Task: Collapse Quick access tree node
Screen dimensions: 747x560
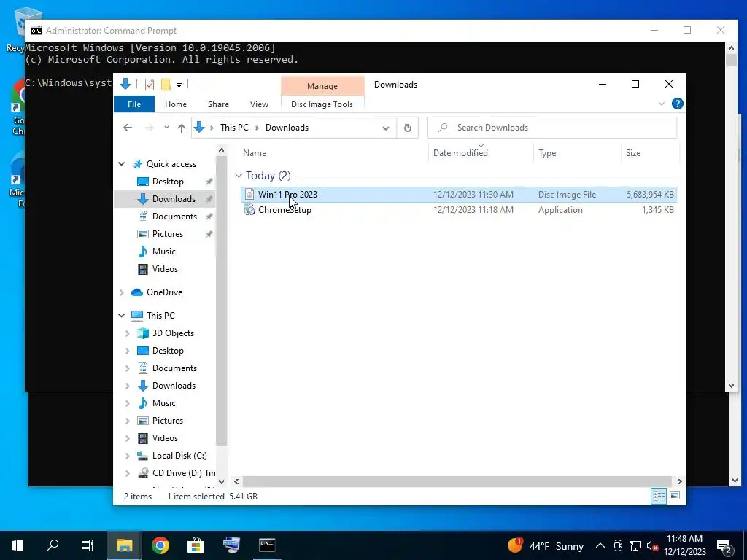Action: [122, 164]
